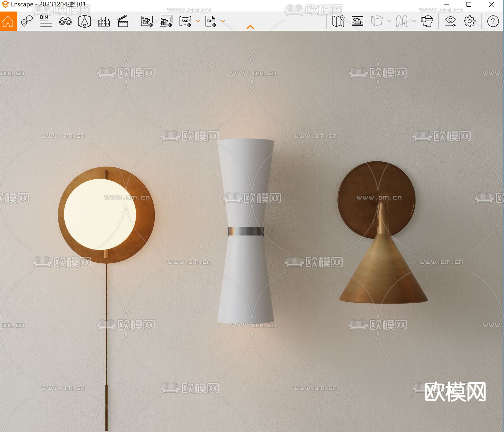Click the white hourglass wall sconce
504x432 pixels.
point(246,231)
